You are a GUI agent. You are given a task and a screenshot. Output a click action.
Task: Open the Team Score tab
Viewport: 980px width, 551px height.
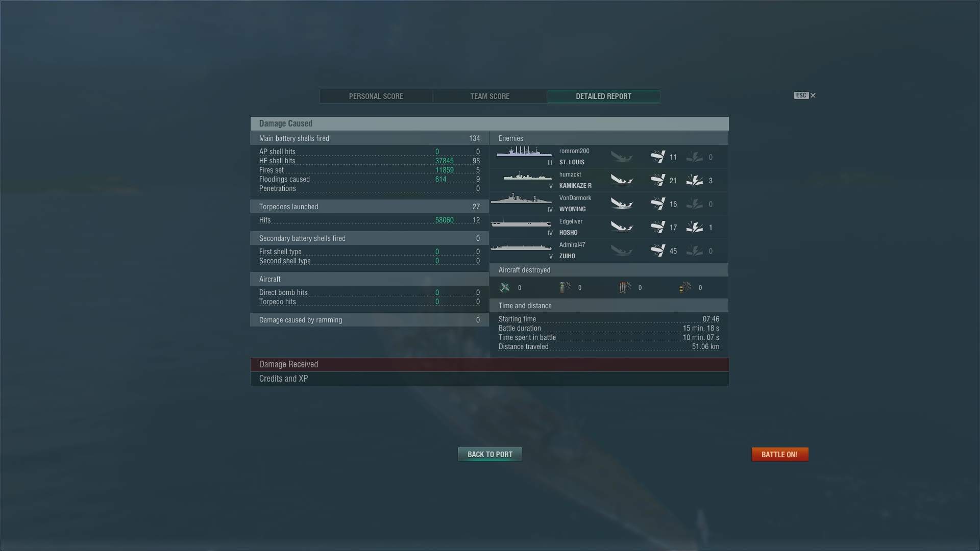click(490, 96)
